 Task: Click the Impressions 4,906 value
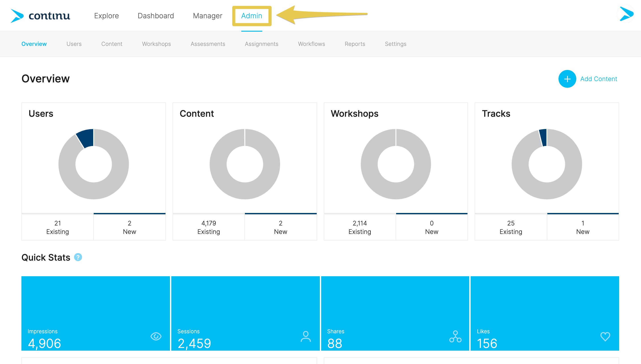[x=45, y=344]
